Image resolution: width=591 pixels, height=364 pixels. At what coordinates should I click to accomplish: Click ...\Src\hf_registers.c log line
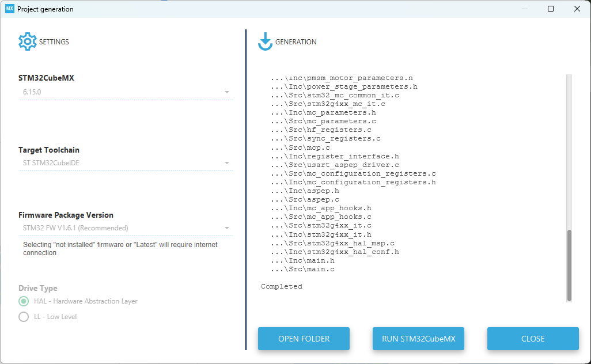pyautogui.click(x=321, y=130)
